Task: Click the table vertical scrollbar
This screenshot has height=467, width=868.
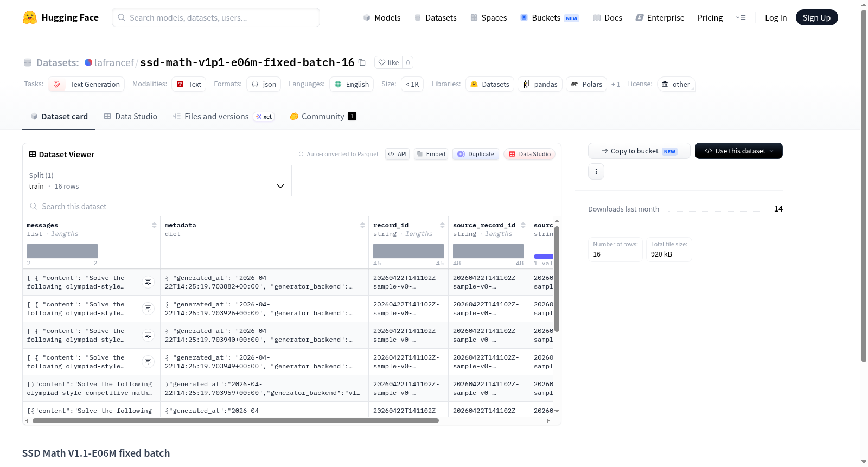Action: coord(557,278)
